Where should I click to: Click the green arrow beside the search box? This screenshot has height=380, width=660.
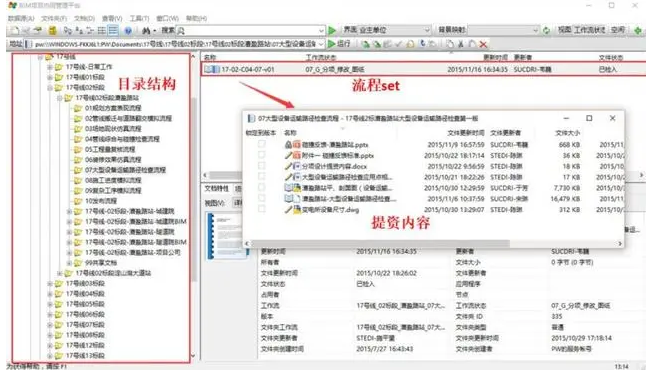pos(332,30)
